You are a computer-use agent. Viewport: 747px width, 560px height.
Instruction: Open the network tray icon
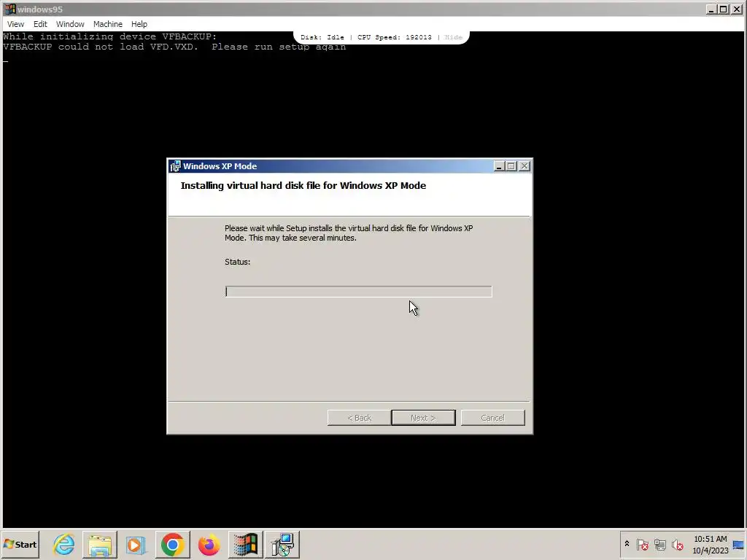(x=659, y=544)
